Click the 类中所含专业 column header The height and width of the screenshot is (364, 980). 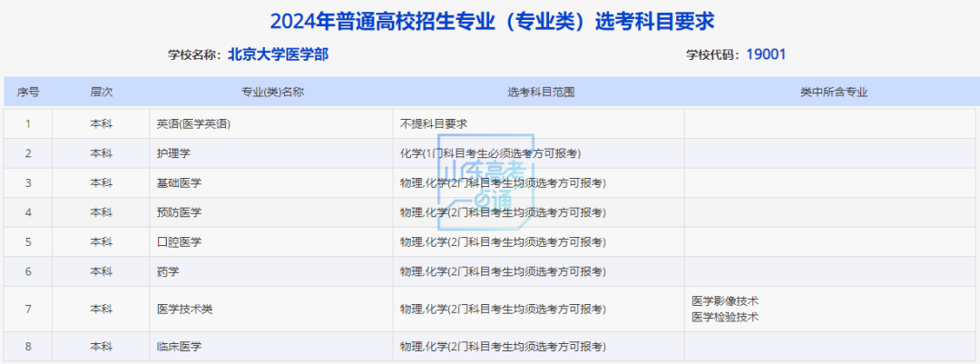[834, 92]
